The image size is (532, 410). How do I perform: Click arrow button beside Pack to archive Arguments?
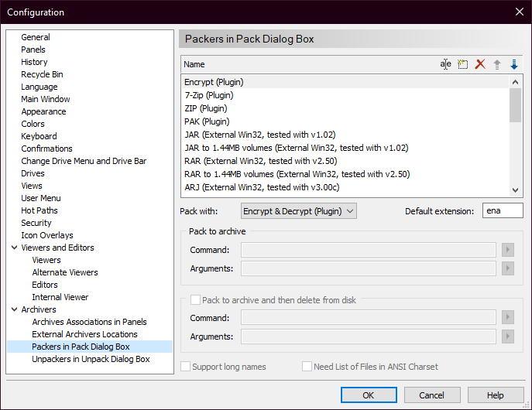(x=508, y=268)
